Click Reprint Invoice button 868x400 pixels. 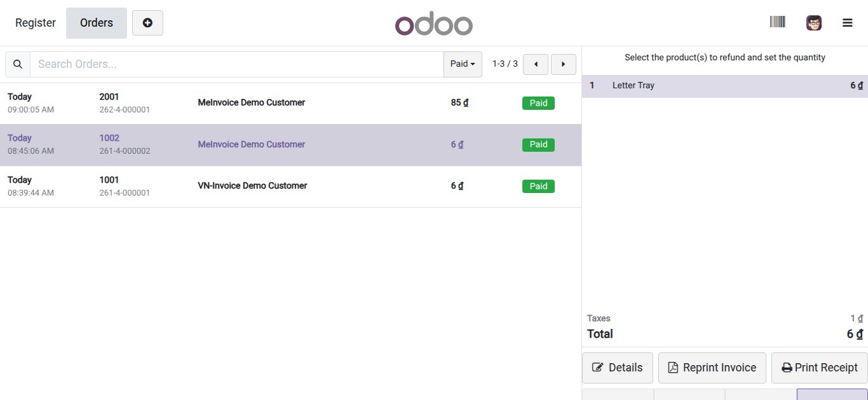click(x=712, y=368)
